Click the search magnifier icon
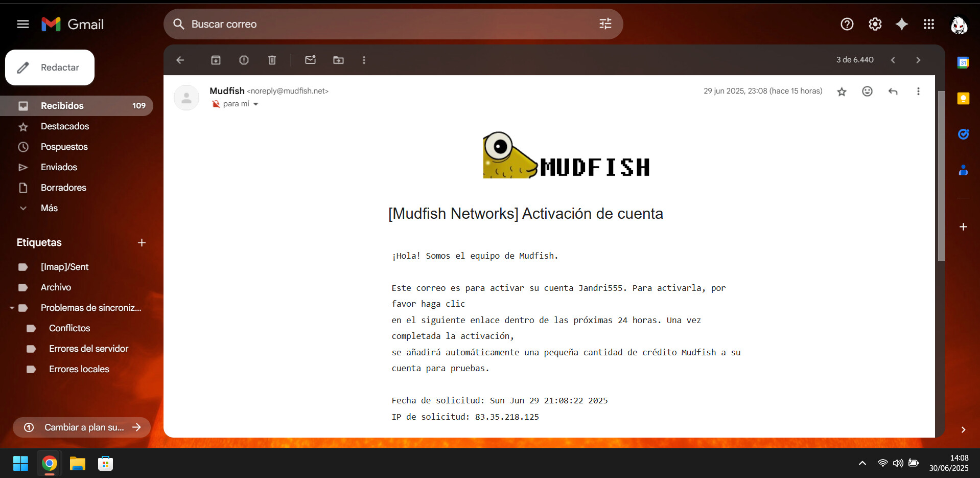The width and height of the screenshot is (980, 478). (178, 24)
